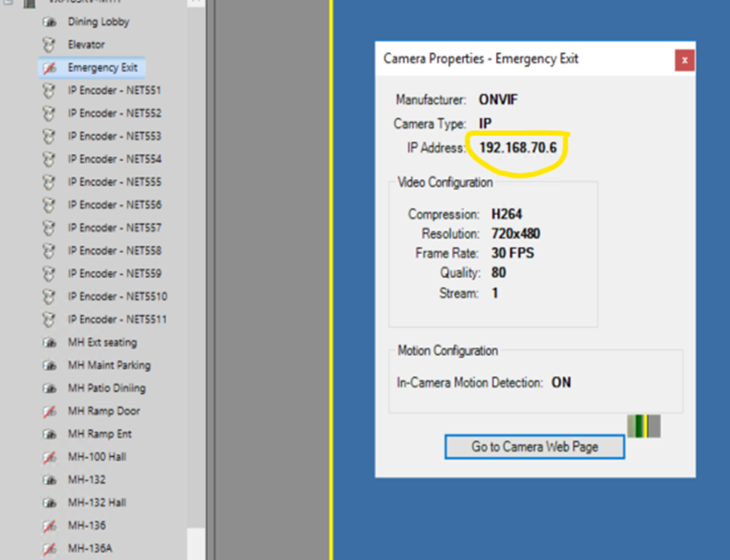Select MH-136A camera entry
The width and height of the screenshot is (730, 560).
(x=90, y=549)
